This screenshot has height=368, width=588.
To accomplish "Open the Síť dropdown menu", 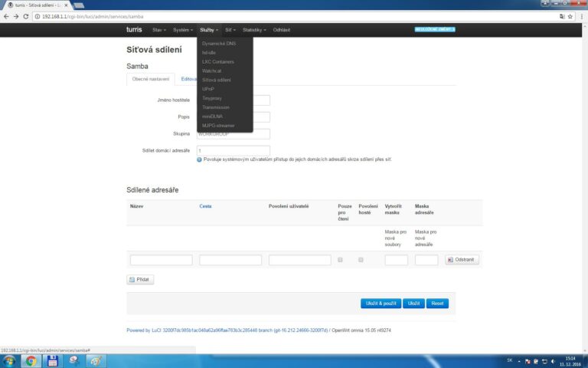I will tap(230, 30).
